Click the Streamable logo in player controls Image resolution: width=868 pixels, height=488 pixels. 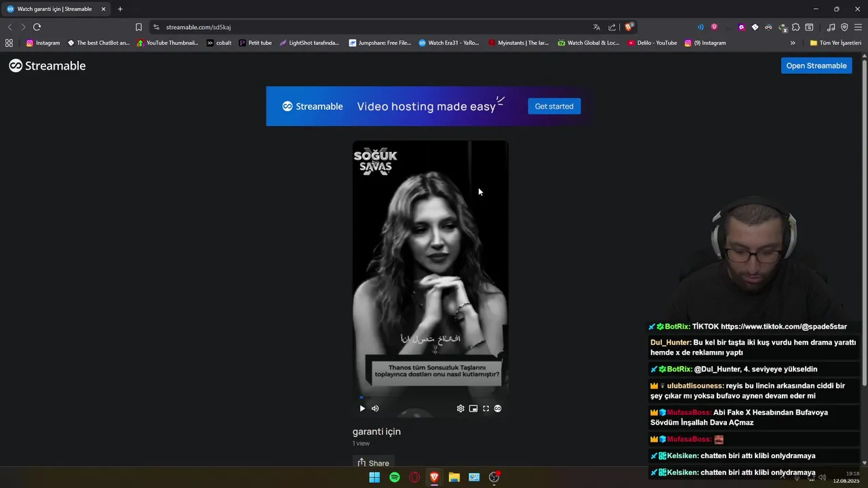pos(498,409)
